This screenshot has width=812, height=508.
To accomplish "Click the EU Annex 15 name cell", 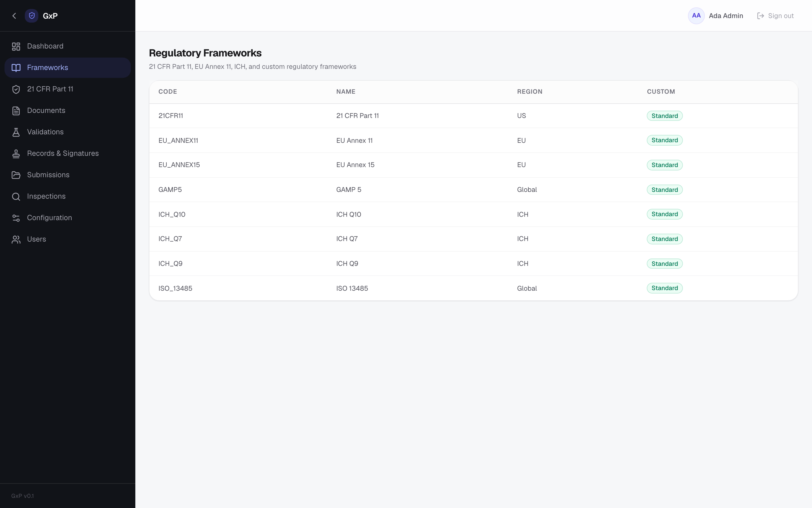I will (355, 165).
